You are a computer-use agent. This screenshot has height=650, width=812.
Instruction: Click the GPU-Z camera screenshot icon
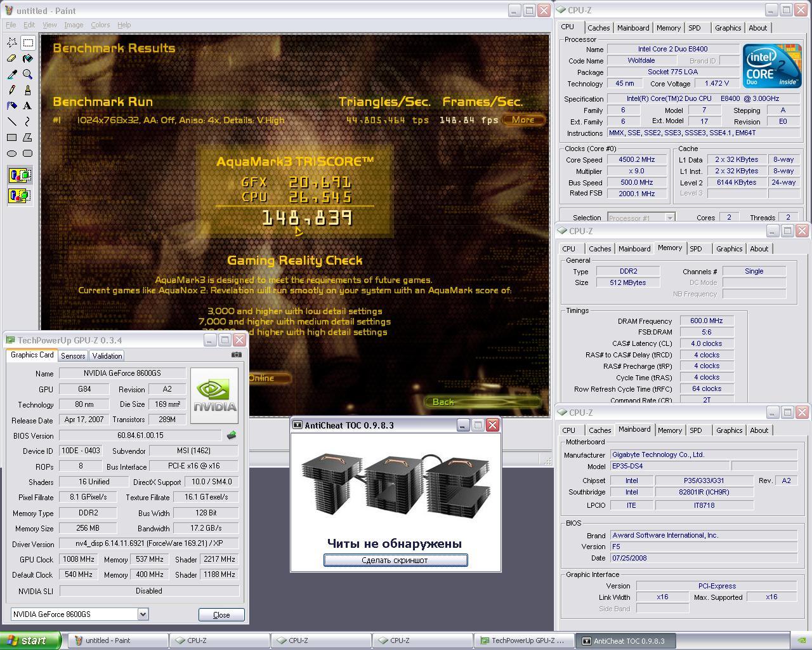(x=237, y=355)
